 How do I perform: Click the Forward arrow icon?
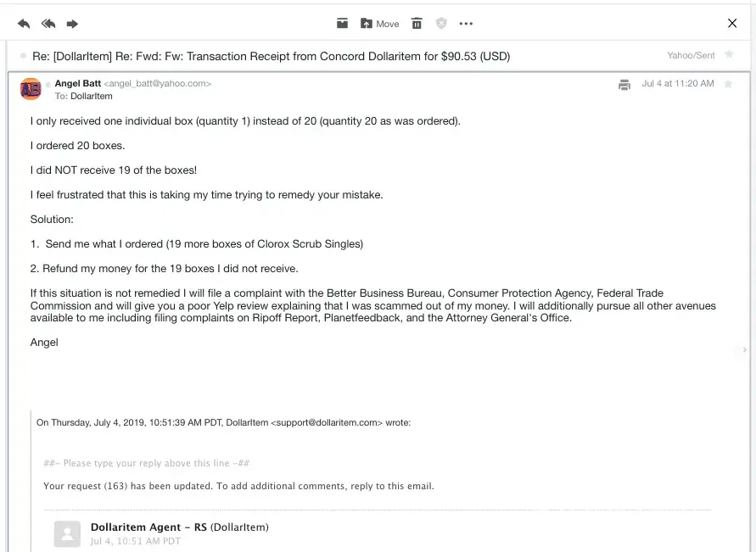pyautogui.click(x=72, y=24)
